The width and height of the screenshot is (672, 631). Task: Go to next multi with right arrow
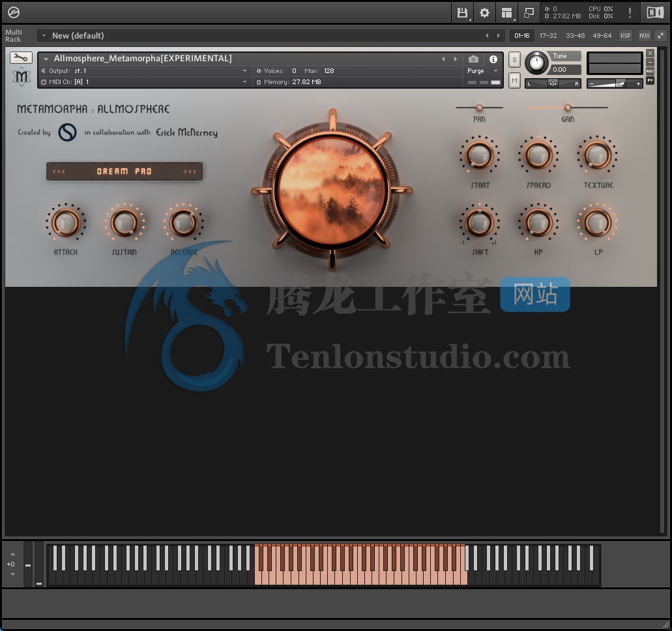point(499,36)
